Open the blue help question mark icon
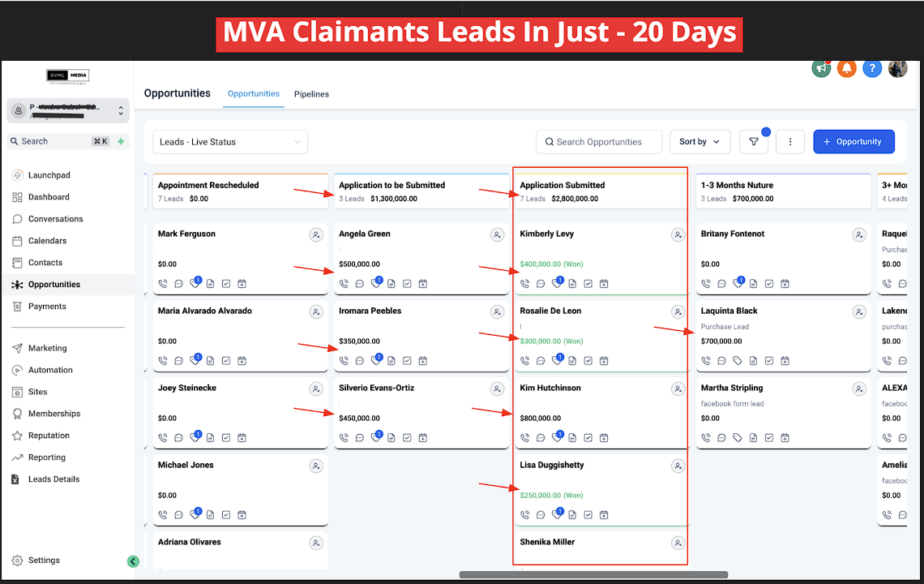 (x=872, y=68)
